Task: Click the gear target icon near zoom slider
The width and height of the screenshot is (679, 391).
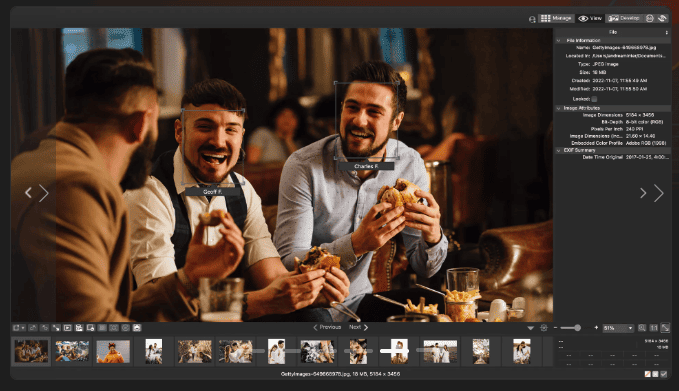Action: click(x=544, y=328)
